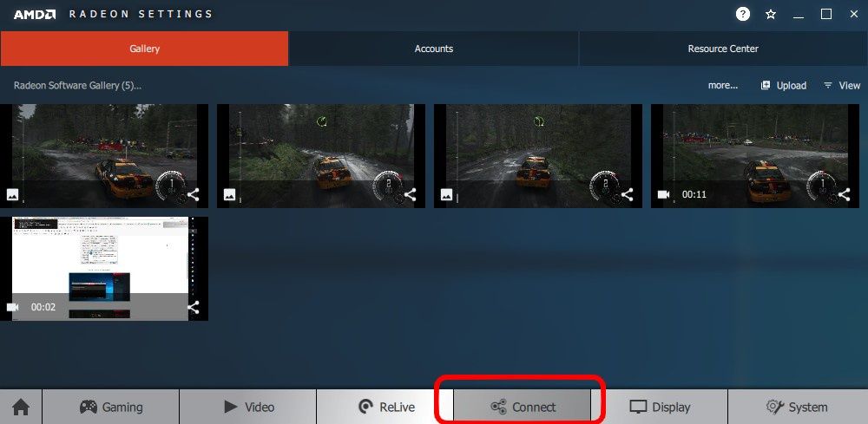Switch to the Accounts tab
The image size is (868, 424).
[x=433, y=49]
